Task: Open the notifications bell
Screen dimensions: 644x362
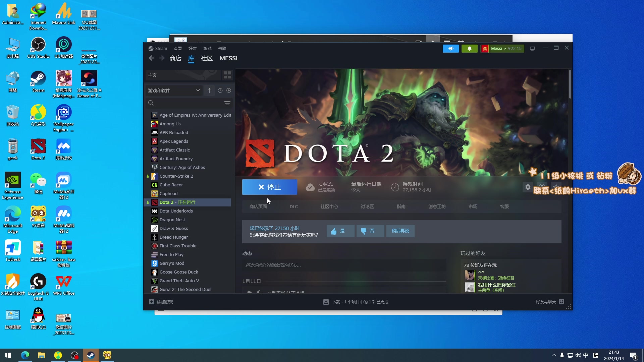Action: pyautogui.click(x=469, y=49)
